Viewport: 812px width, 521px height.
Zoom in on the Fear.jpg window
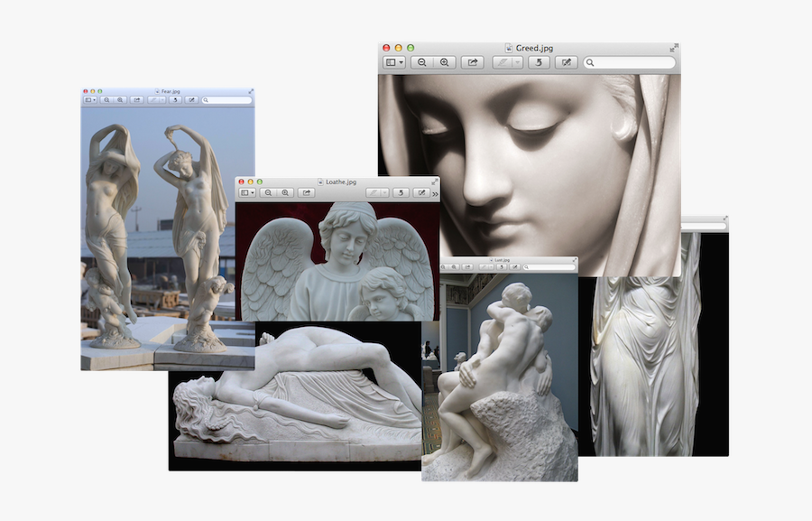(120, 100)
